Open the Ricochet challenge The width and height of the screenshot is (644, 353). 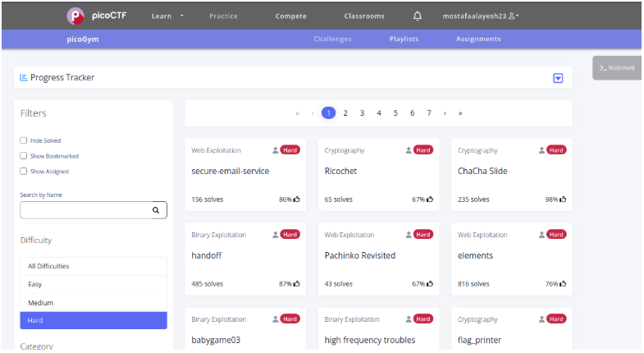[x=341, y=171]
